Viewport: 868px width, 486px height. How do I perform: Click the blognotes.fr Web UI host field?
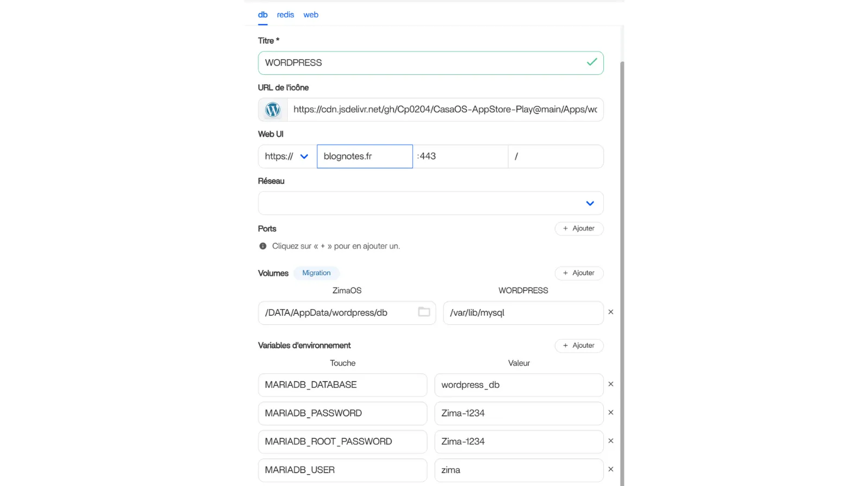[365, 156]
